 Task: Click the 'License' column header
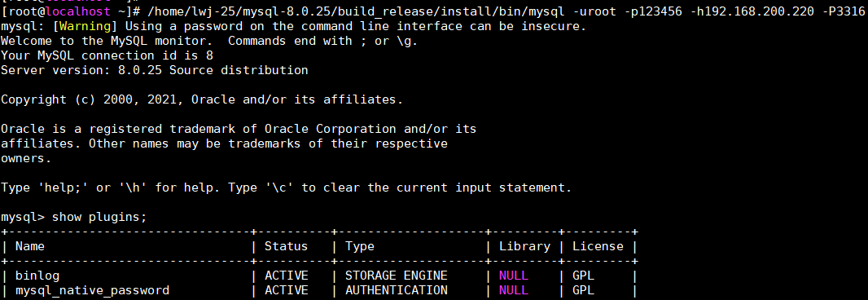598,245
